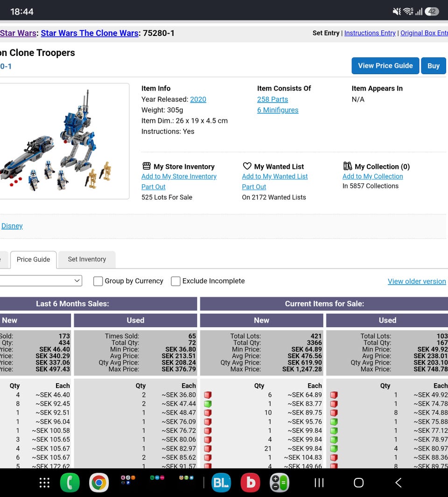Click the Add to My Wanted List link
This screenshot has height=497, width=448.
(x=275, y=176)
